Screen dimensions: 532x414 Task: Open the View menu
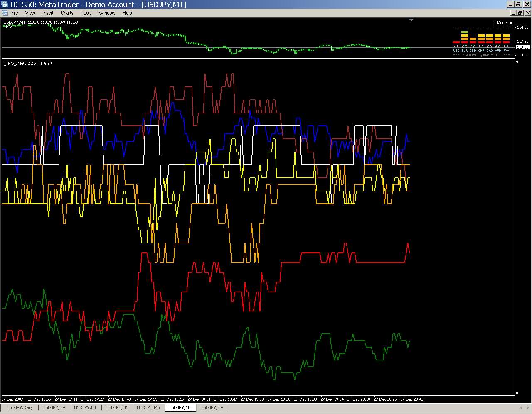pos(30,13)
